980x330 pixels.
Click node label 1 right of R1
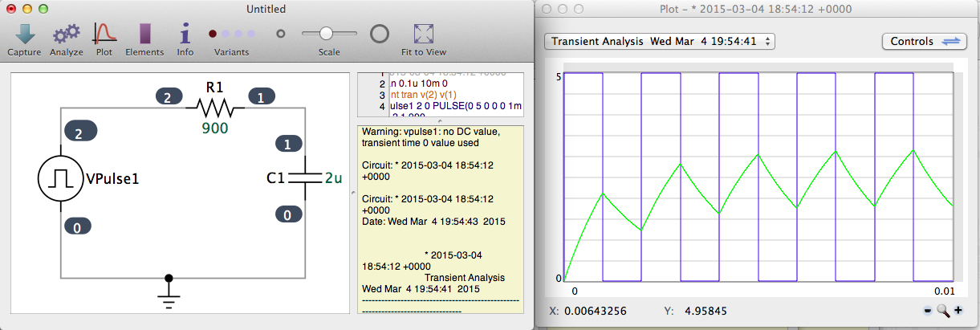pos(261,96)
